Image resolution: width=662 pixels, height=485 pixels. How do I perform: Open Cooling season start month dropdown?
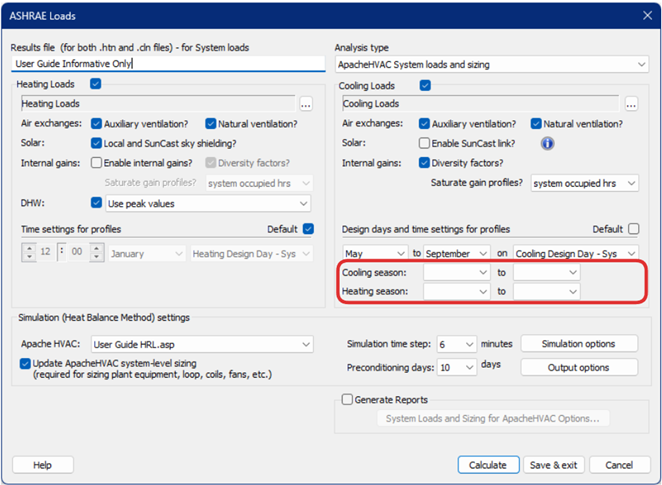[x=456, y=272]
